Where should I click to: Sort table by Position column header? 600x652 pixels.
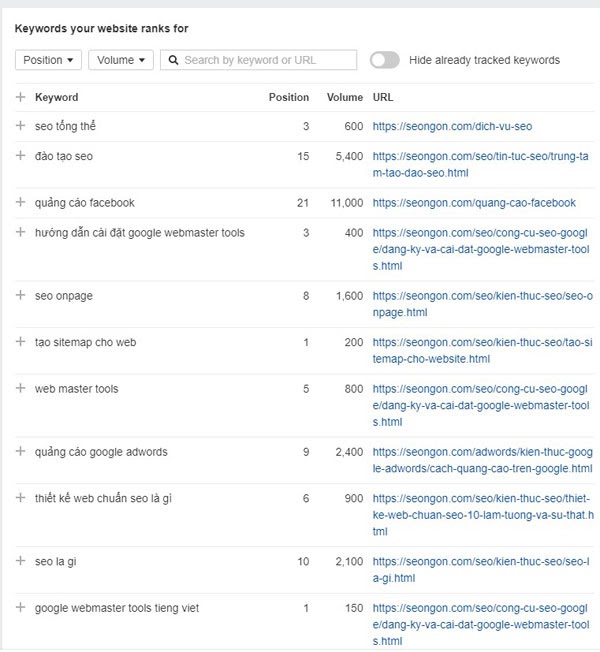pos(289,97)
